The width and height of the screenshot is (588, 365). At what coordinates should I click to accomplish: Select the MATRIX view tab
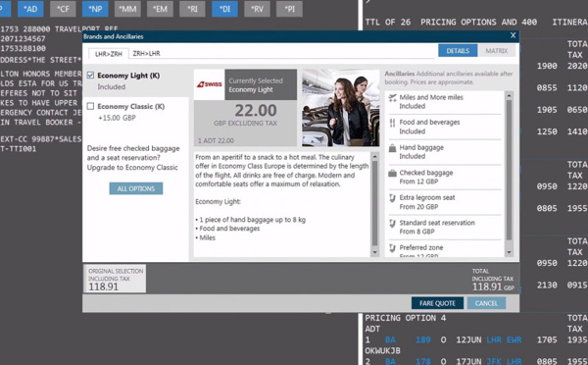click(x=497, y=51)
